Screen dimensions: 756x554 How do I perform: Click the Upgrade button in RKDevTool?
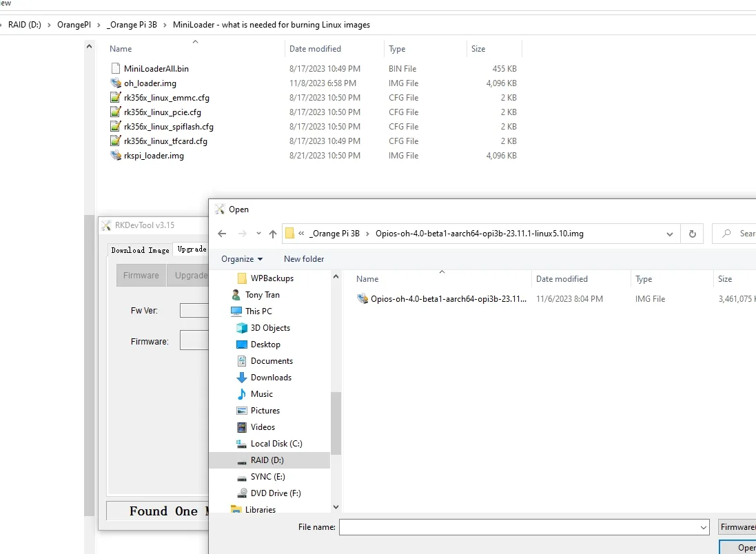(188, 276)
